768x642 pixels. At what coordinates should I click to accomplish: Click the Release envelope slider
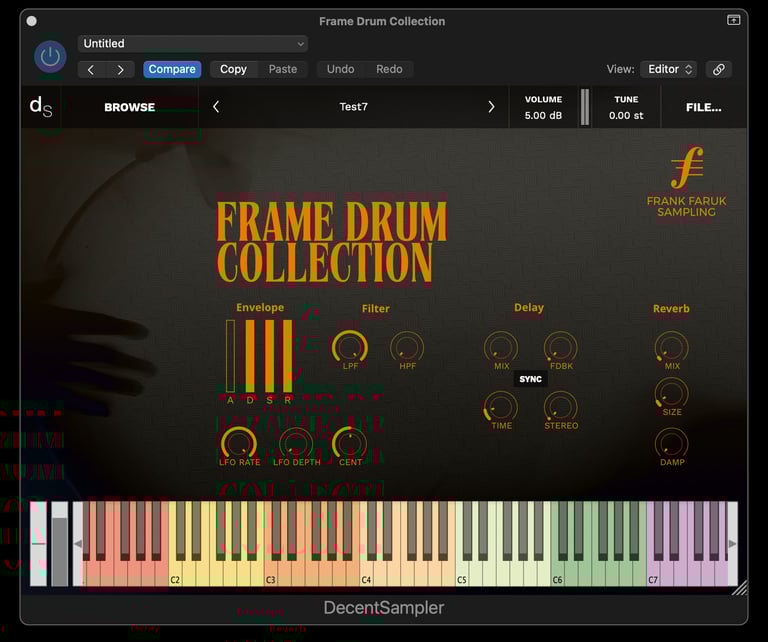coord(288,356)
